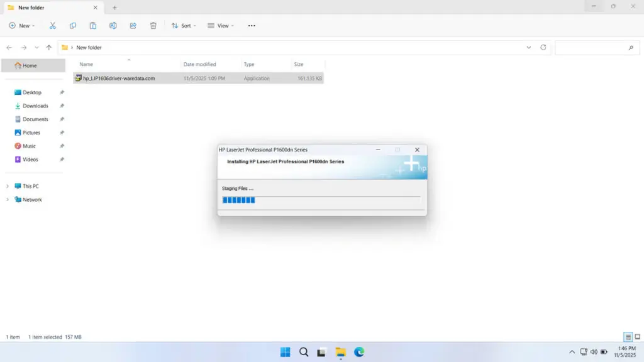Open the New menu
Viewport: 644px width, 362px height.
[22, 25]
